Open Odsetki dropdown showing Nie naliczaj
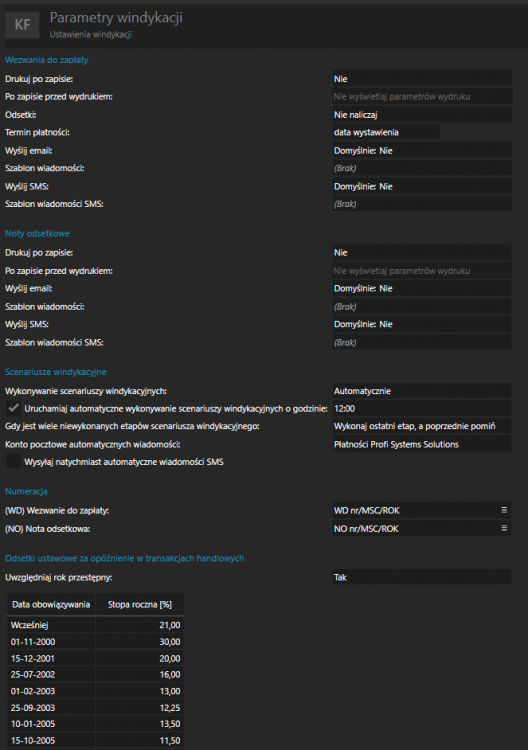The image size is (528, 750). pos(422,115)
